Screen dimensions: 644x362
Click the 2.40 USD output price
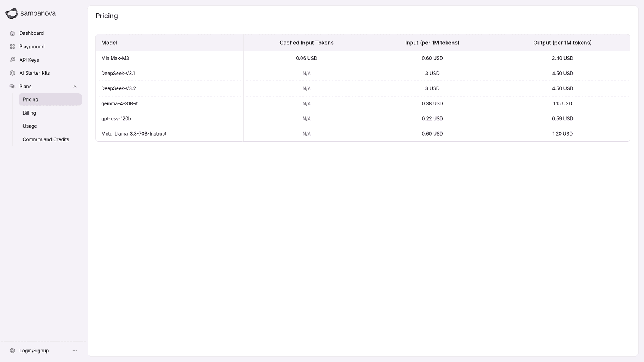562,58
